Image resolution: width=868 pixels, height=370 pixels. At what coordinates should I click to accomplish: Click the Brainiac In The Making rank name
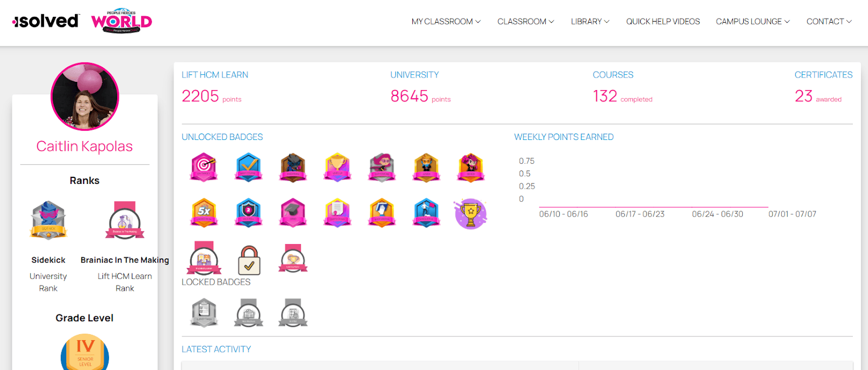click(125, 260)
